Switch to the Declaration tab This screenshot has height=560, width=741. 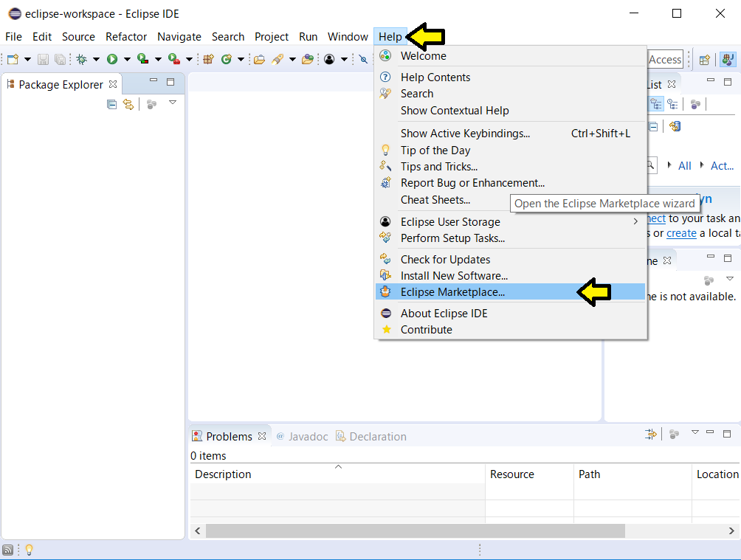tap(371, 436)
